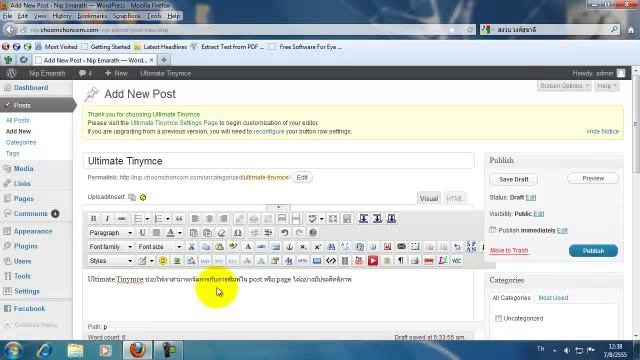640x360 pixels.
Task: Open the Most Used categories tab
Action: [553, 298]
